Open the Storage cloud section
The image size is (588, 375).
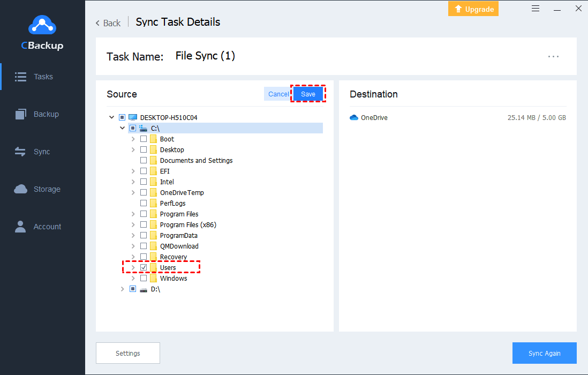[37, 189]
